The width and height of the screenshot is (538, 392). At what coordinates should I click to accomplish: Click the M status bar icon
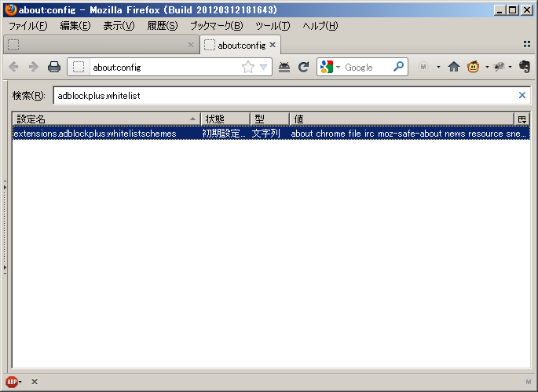(529, 382)
